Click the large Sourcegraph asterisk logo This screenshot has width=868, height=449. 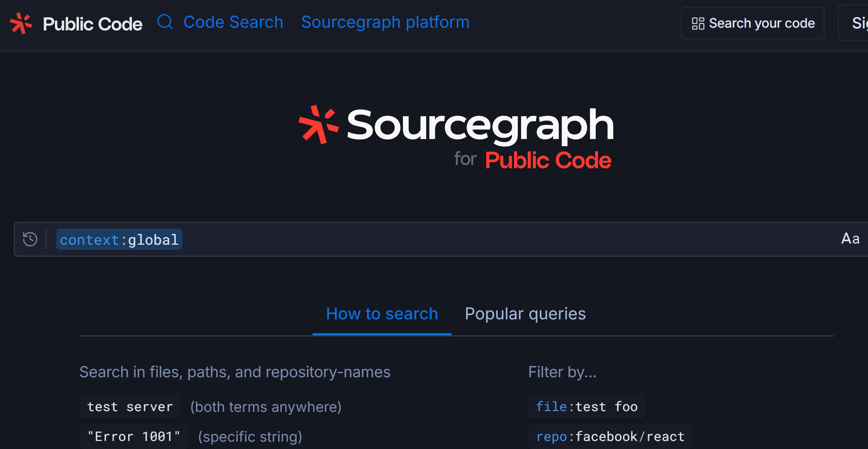click(318, 125)
